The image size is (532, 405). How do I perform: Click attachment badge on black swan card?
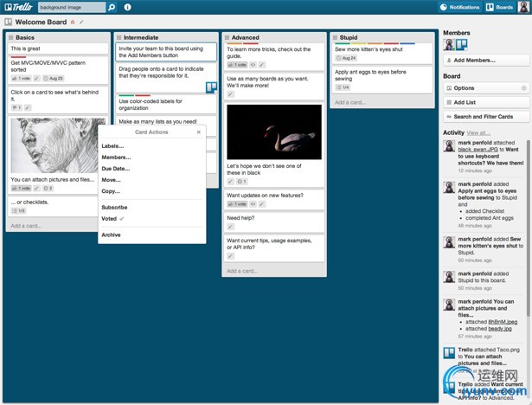click(x=241, y=182)
